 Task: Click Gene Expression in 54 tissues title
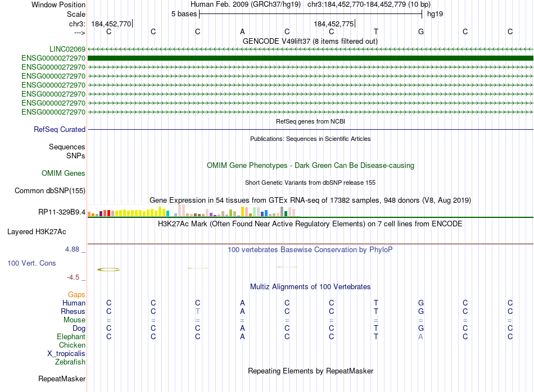pyautogui.click(x=310, y=200)
